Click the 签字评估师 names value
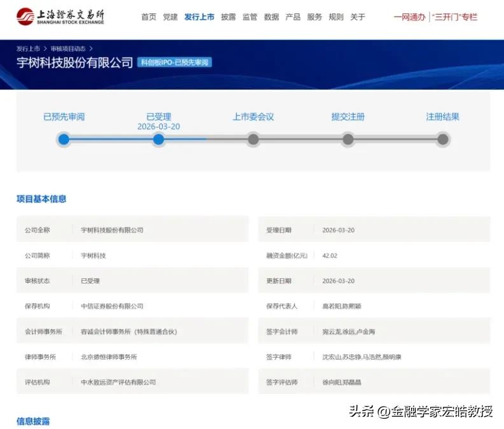 pyautogui.click(x=342, y=383)
